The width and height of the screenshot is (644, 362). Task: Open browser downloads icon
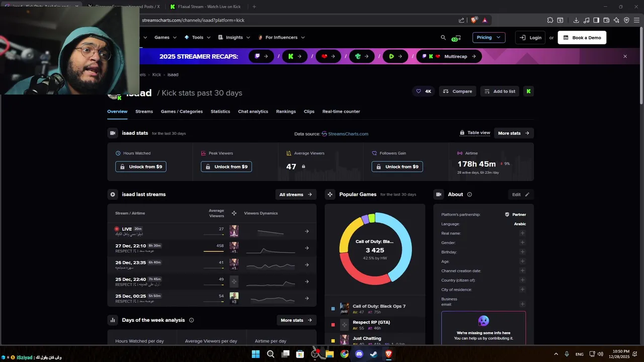tap(576, 20)
